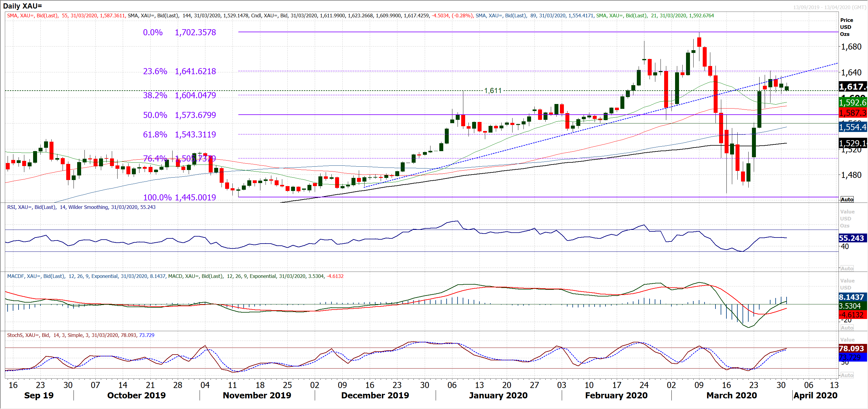Click the RSI indicator legend label

point(81,207)
